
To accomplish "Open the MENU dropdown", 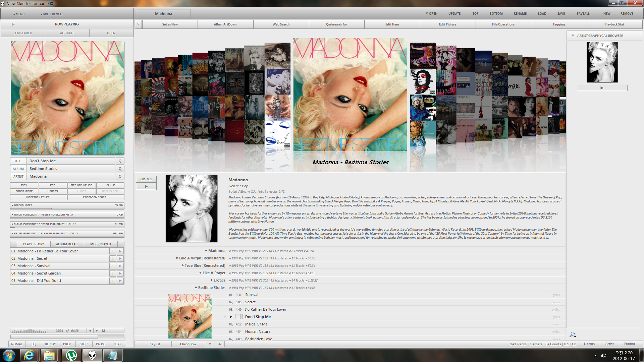I will click(x=19, y=14).
